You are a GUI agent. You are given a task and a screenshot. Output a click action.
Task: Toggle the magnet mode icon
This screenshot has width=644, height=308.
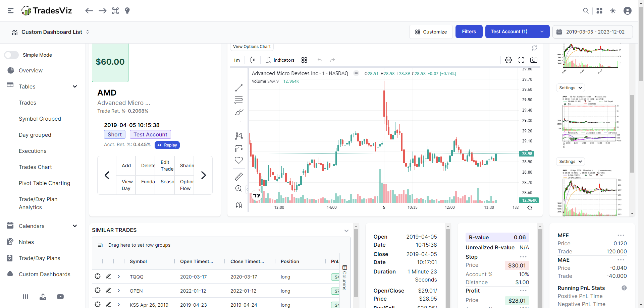click(x=239, y=205)
